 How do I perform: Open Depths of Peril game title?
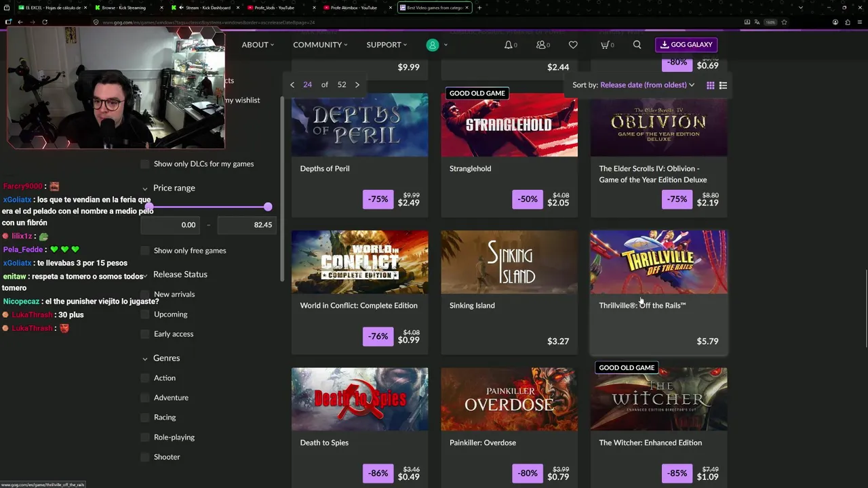(x=325, y=169)
